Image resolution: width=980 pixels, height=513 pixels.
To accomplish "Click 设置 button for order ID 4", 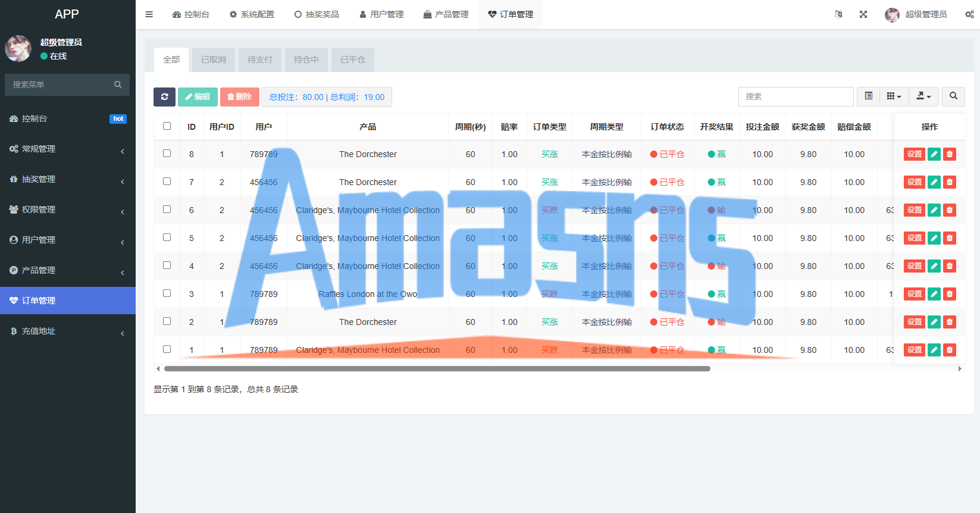I will [x=915, y=266].
